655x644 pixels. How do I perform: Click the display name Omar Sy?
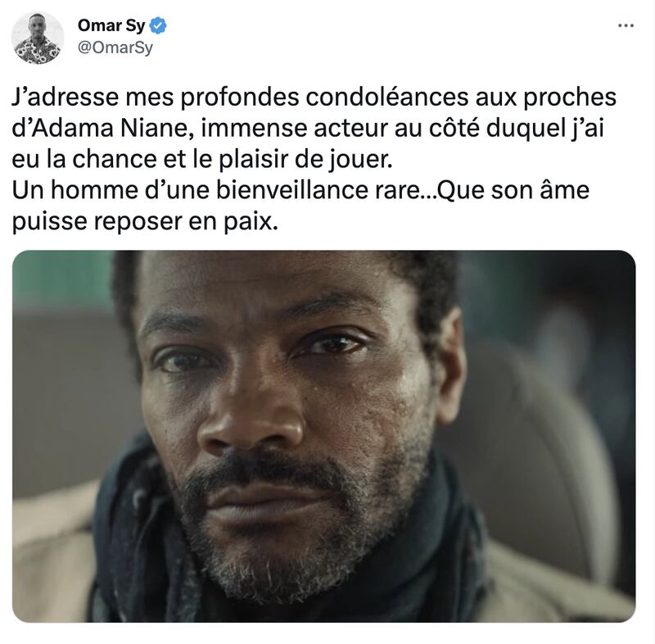click(111, 26)
